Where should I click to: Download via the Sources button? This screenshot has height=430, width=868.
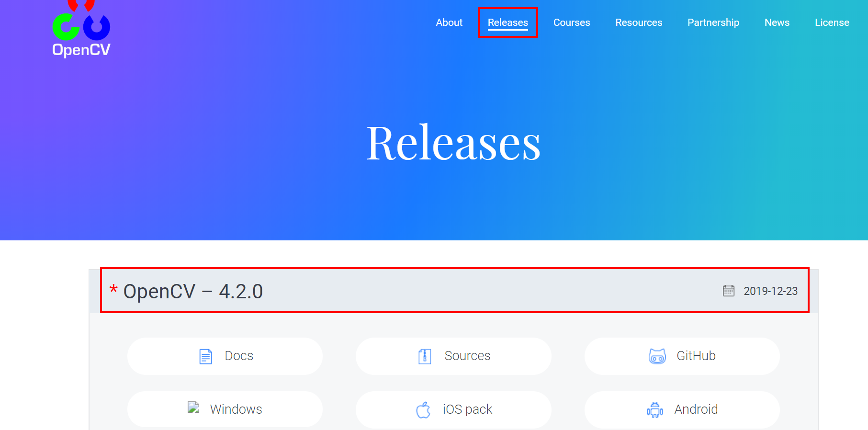tap(453, 356)
